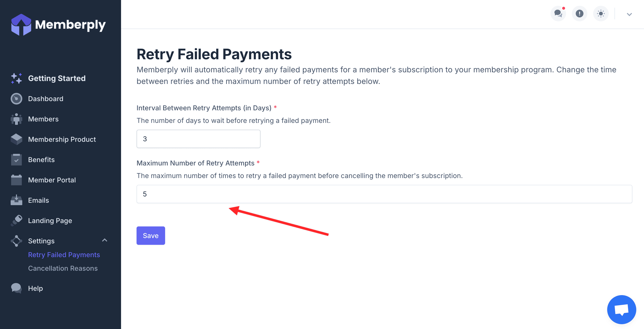Click the Dashboard gauge icon
This screenshot has height=329, width=644.
[16, 99]
